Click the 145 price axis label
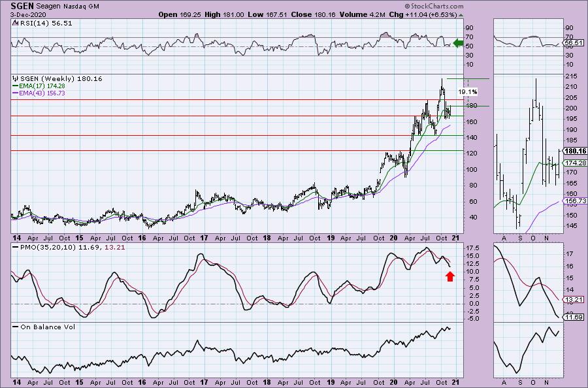 tap(571, 225)
